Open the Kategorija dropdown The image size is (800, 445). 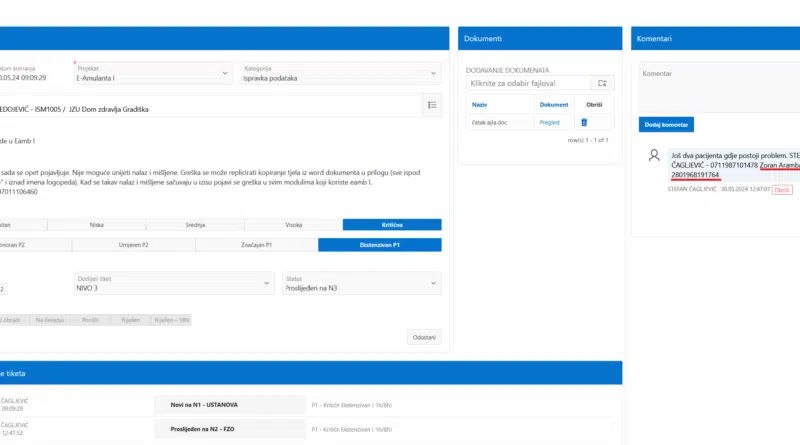click(x=340, y=73)
